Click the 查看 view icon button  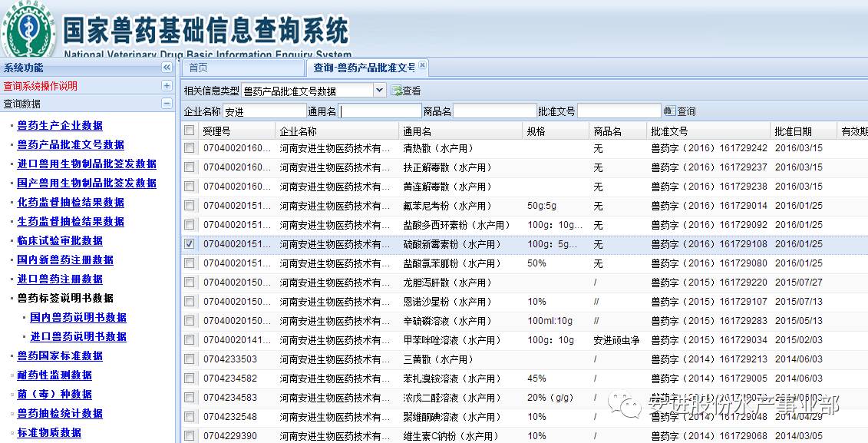pos(406,91)
